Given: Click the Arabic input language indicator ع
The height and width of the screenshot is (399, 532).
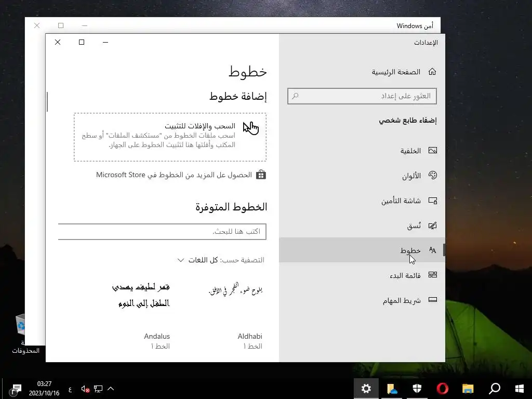Looking at the screenshot, I should pos(70,390).
